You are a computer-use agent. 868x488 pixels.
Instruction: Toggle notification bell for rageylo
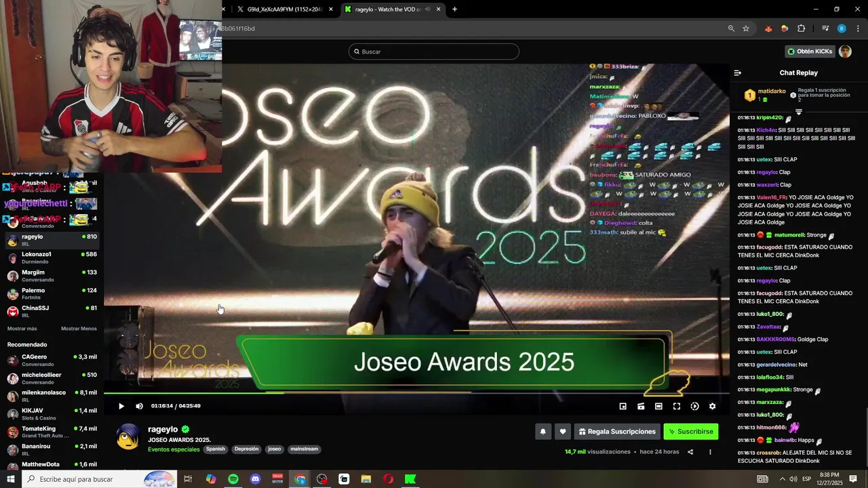click(x=542, y=431)
